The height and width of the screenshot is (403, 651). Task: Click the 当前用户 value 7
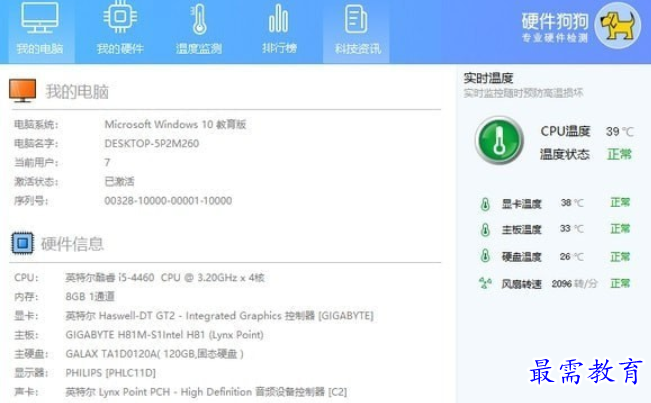107,162
